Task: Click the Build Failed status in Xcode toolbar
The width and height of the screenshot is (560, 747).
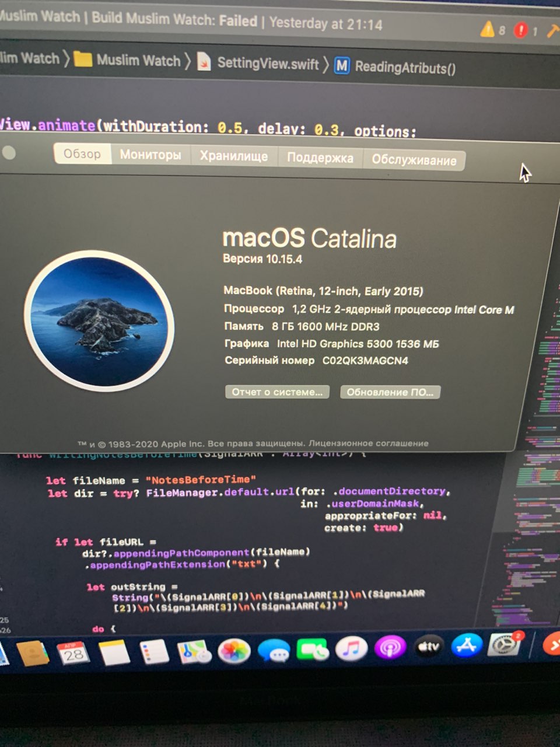Action: pyautogui.click(x=174, y=19)
